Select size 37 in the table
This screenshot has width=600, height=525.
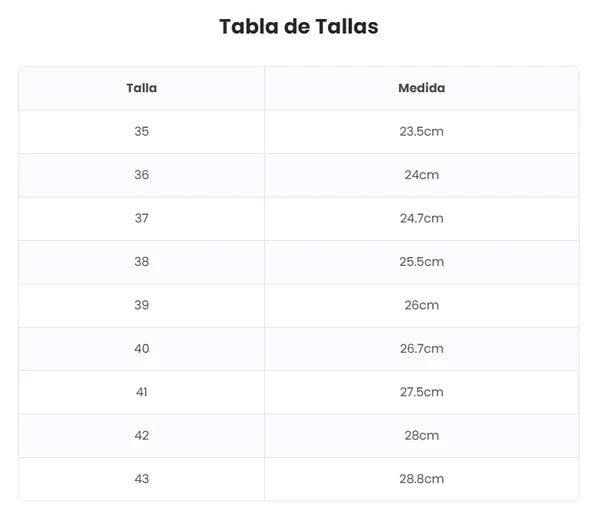(141, 218)
